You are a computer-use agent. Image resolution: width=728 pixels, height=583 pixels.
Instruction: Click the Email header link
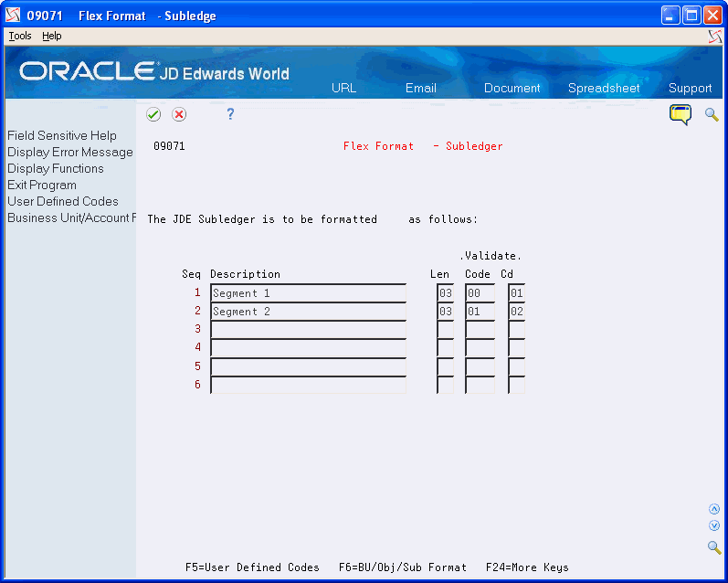coord(421,88)
